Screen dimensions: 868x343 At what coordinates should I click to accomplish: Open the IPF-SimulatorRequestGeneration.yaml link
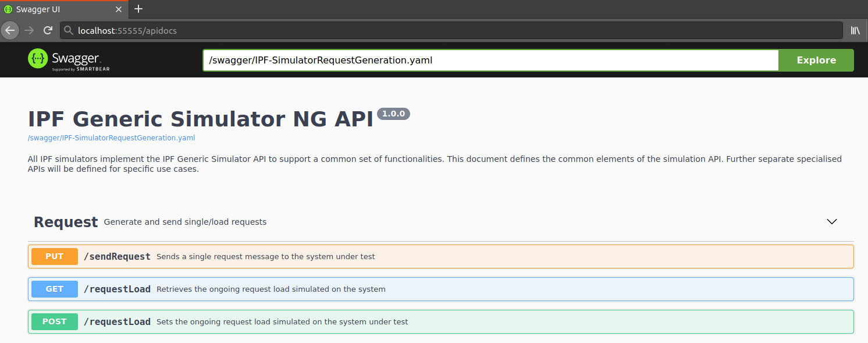(x=111, y=137)
